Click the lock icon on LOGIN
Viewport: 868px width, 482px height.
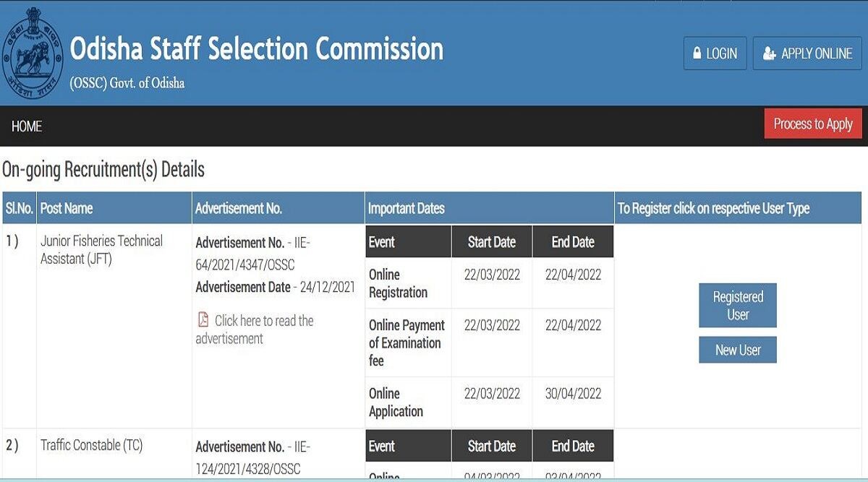coord(697,53)
